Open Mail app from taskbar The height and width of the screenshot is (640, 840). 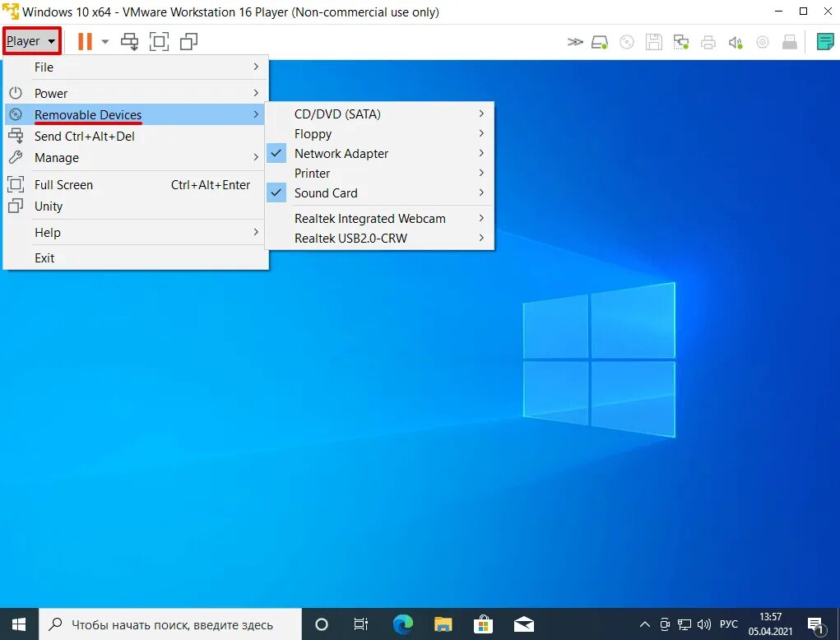[x=523, y=624]
